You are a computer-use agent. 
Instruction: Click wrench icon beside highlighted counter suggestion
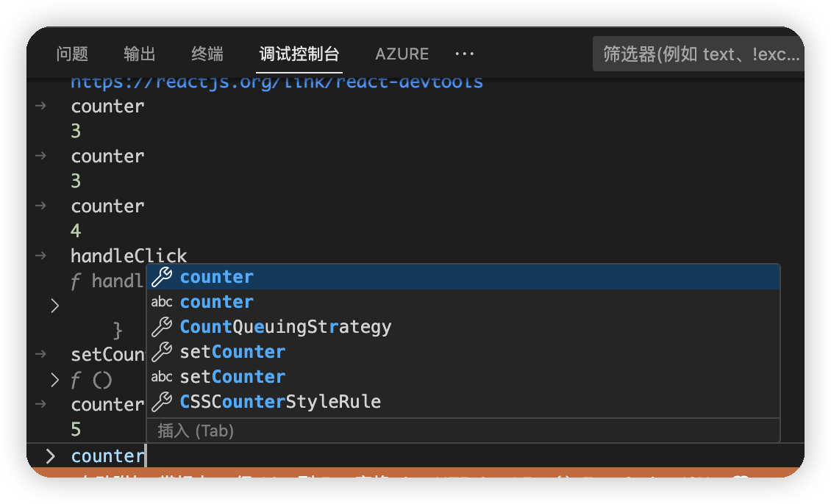click(x=161, y=277)
